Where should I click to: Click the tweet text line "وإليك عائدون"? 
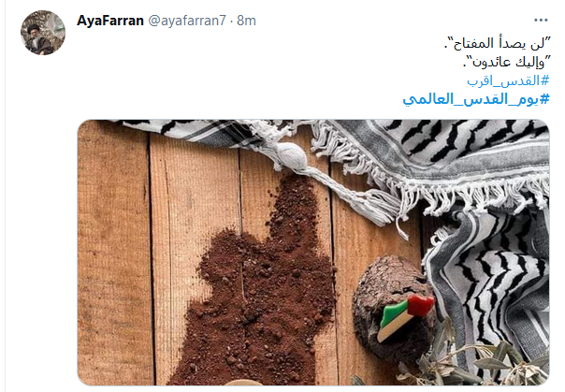(507, 62)
